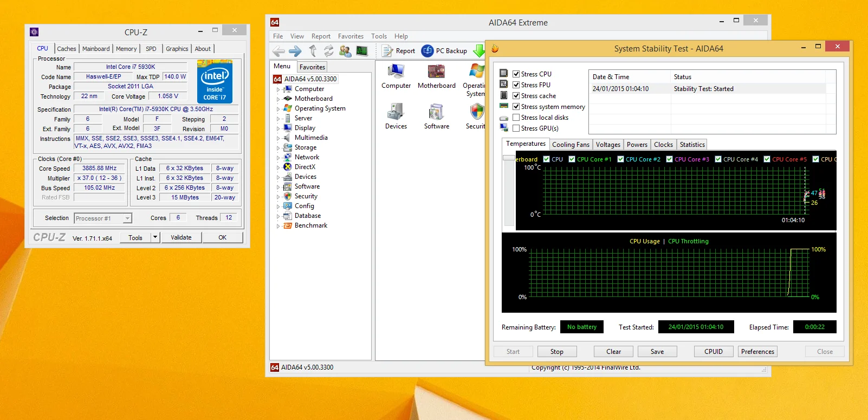Click the CPUID button
The image size is (868, 420).
pos(714,352)
